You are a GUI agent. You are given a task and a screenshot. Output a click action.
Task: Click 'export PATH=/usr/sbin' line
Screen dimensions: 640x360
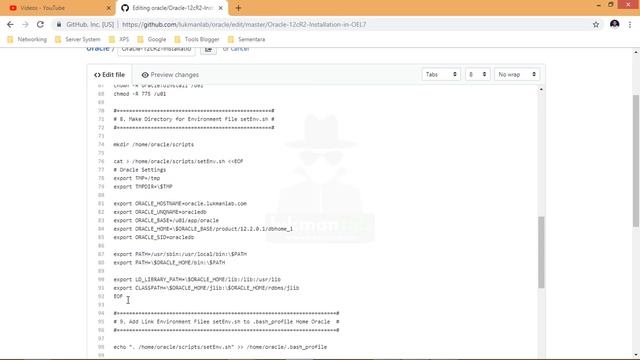tap(180, 254)
